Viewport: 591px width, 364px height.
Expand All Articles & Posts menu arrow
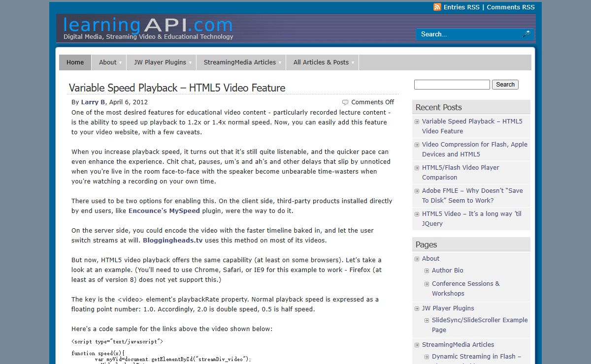pos(353,62)
